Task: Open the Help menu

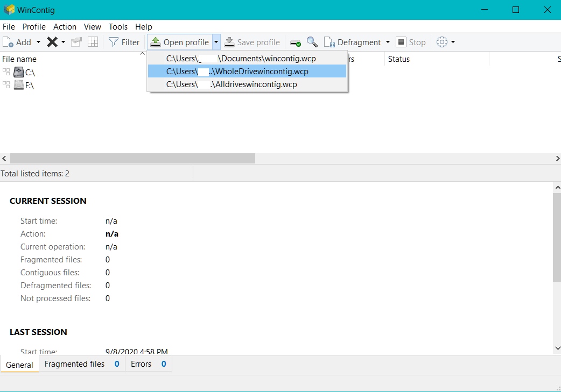Action: coord(143,27)
